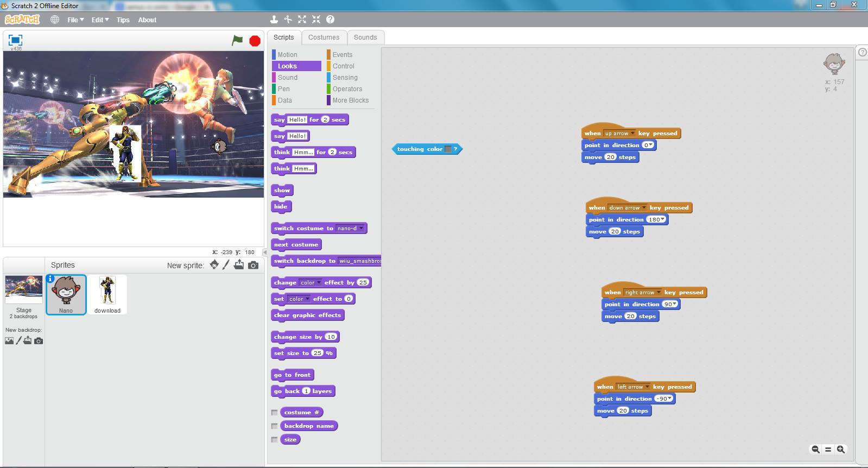Open the Tips menu item

click(123, 20)
